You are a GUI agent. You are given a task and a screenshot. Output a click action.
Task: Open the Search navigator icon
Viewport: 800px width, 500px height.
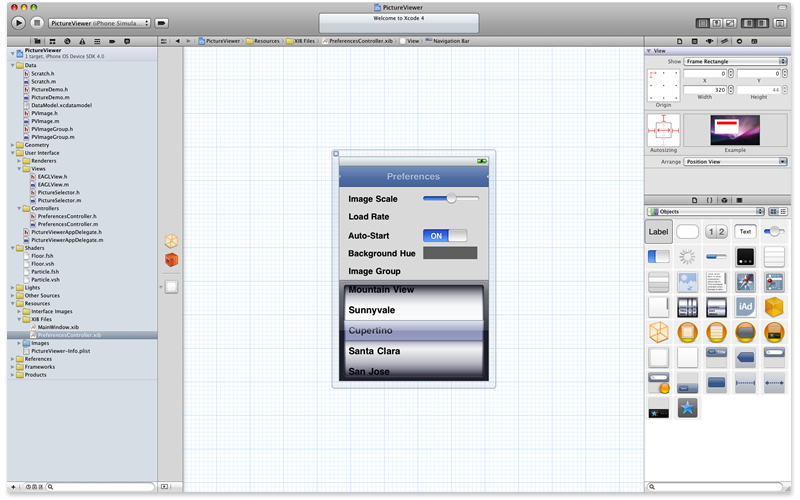click(67, 41)
